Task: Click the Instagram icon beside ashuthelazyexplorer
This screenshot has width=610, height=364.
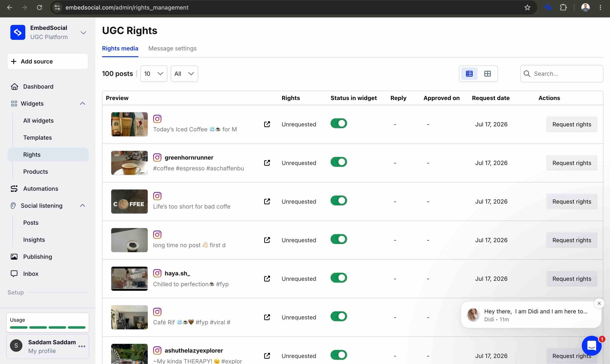Action: click(157, 351)
